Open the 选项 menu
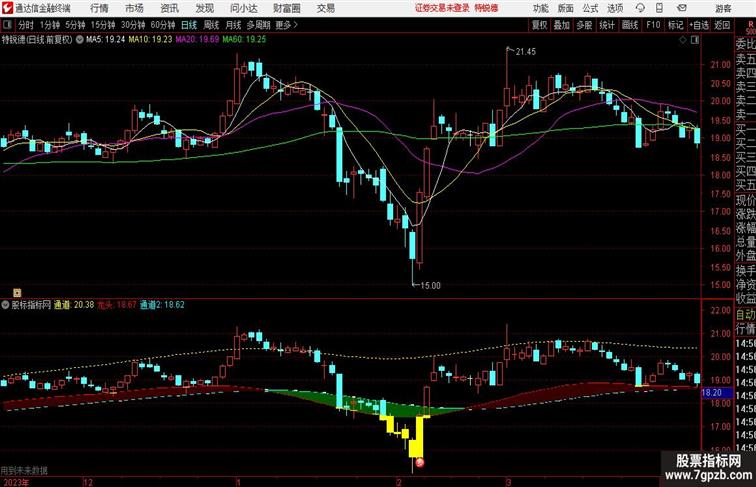 point(615,8)
